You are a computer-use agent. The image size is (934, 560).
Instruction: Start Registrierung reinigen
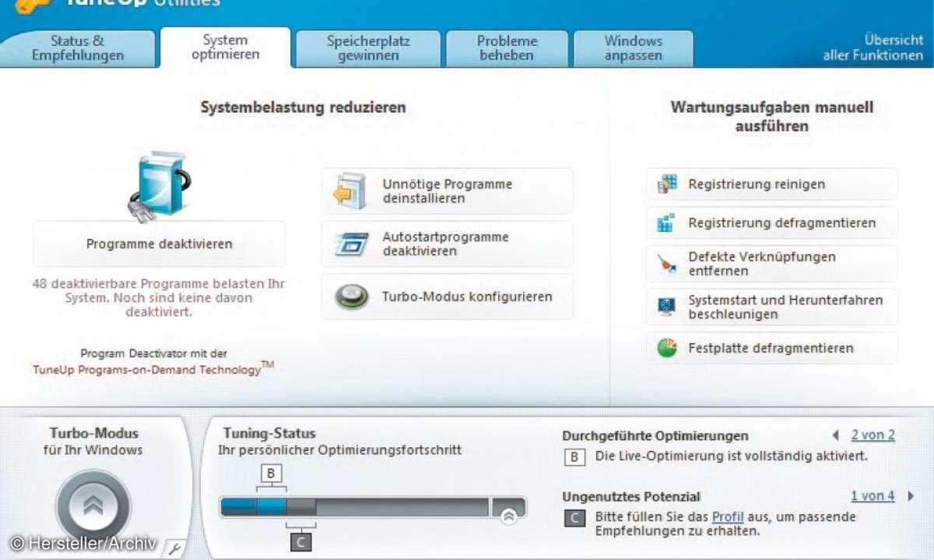[x=772, y=184]
